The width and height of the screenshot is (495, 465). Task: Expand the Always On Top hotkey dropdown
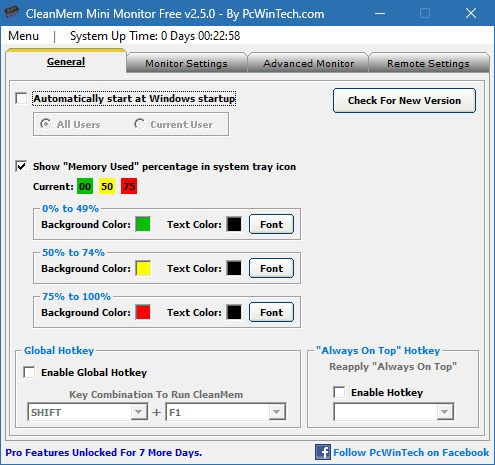pyautogui.click(x=445, y=412)
